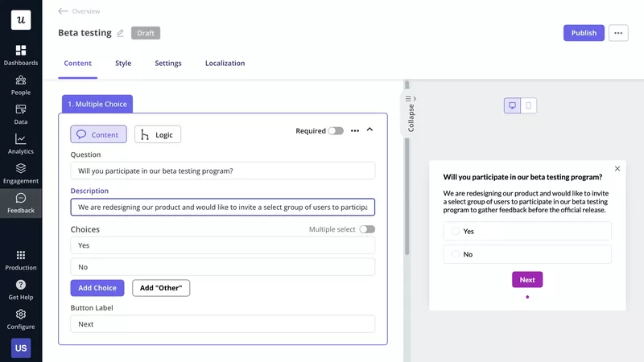Open the more options menu beside Publish
Viewport: 644px width, 362px height.
[x=618, y=33]
